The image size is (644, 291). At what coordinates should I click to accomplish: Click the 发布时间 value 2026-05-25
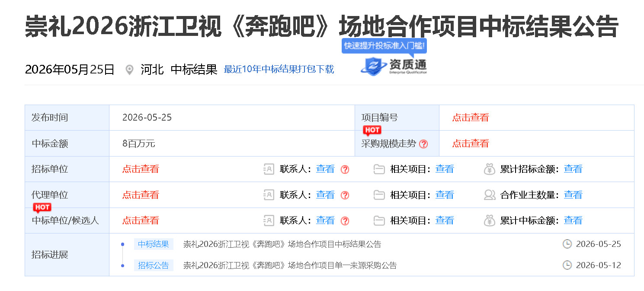147,118
